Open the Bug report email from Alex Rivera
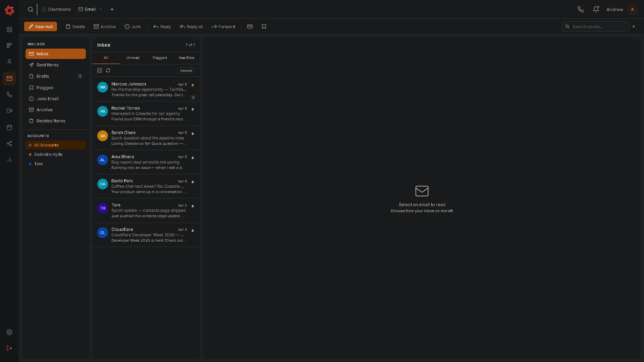The image size is (644, 362). coord(146,162)
